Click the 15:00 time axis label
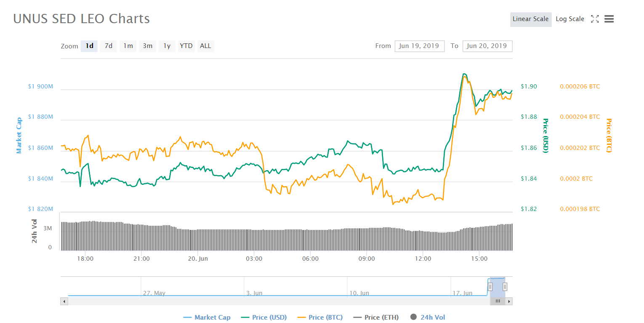644x323 pixels. tap(479, 259)
